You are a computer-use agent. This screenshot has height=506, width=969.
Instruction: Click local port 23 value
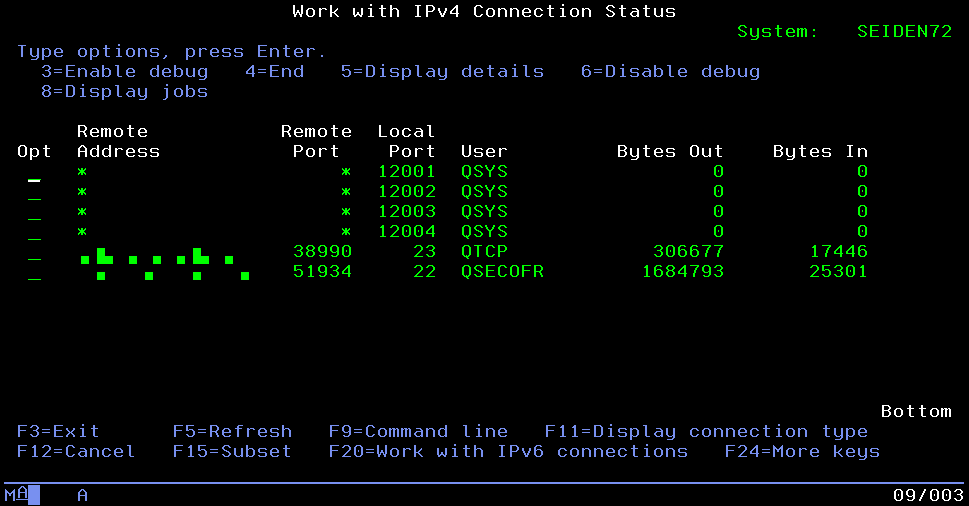click(425, 251)
